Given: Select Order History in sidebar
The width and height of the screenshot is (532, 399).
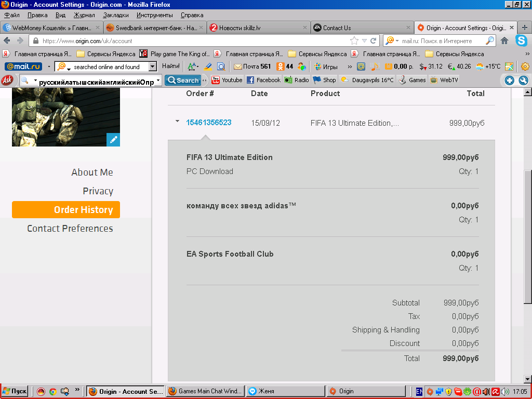Looking at the screenshot, I should [x=66, y=210].
